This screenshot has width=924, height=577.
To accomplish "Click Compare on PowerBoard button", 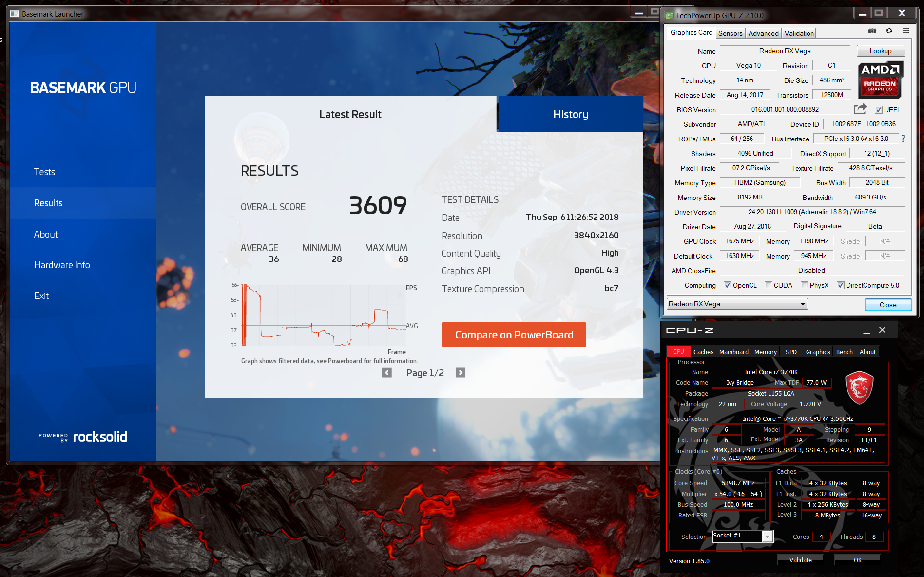I will 514,335.
